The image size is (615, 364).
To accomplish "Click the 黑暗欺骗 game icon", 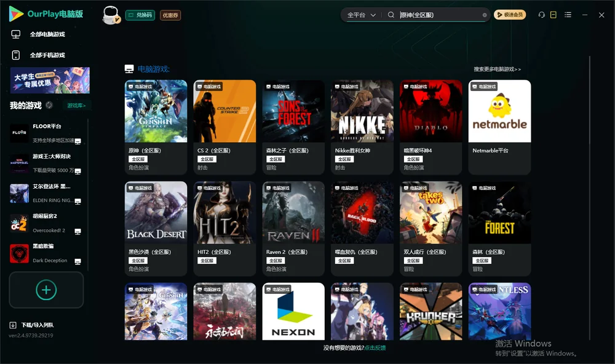I will click(19, 253).
